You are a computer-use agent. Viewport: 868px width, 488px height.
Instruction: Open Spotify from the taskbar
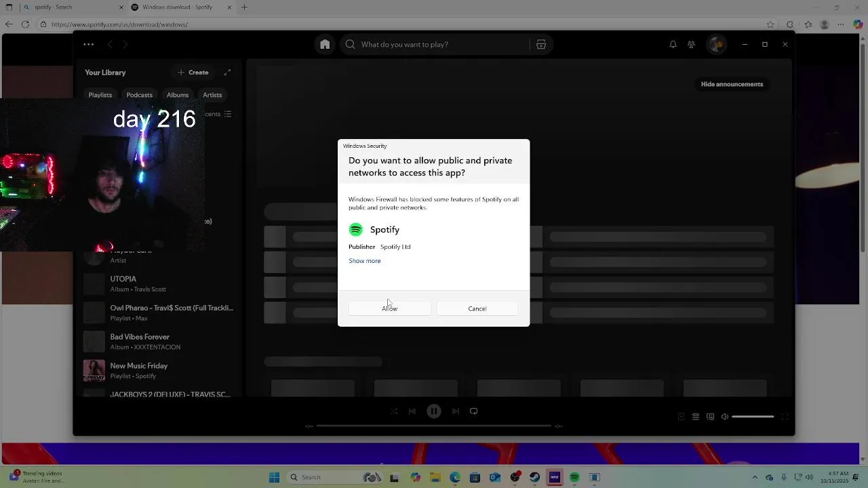574,477
